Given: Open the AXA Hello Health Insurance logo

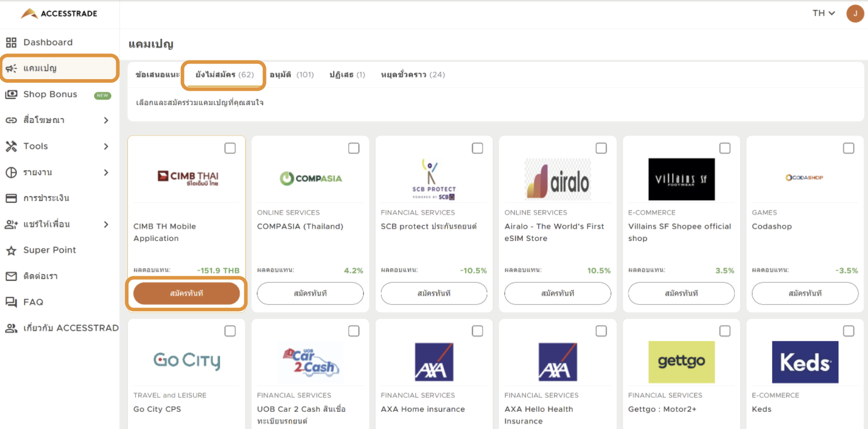Looking at the screenshot, I should click(x=558, y=362).
